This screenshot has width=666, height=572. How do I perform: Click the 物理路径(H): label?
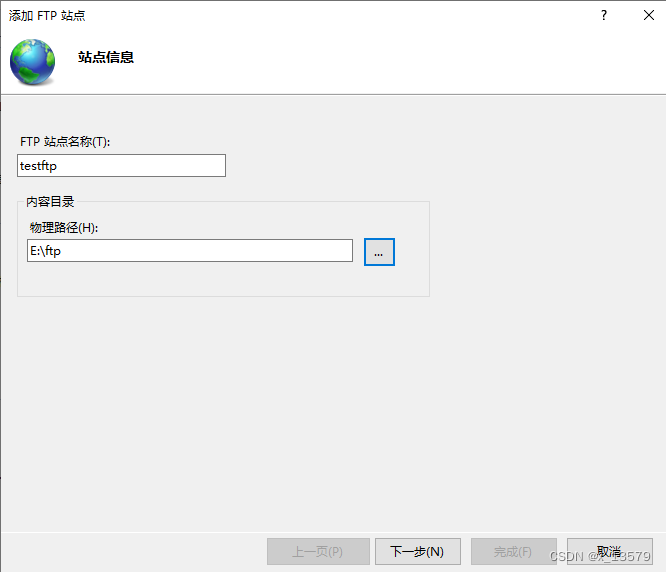pyautogui.click(x=64, y=228)
